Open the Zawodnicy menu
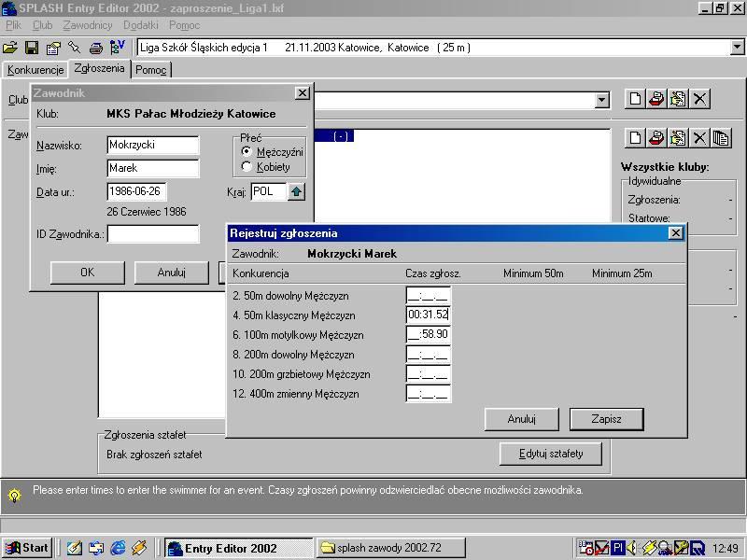 pos(88,25)
